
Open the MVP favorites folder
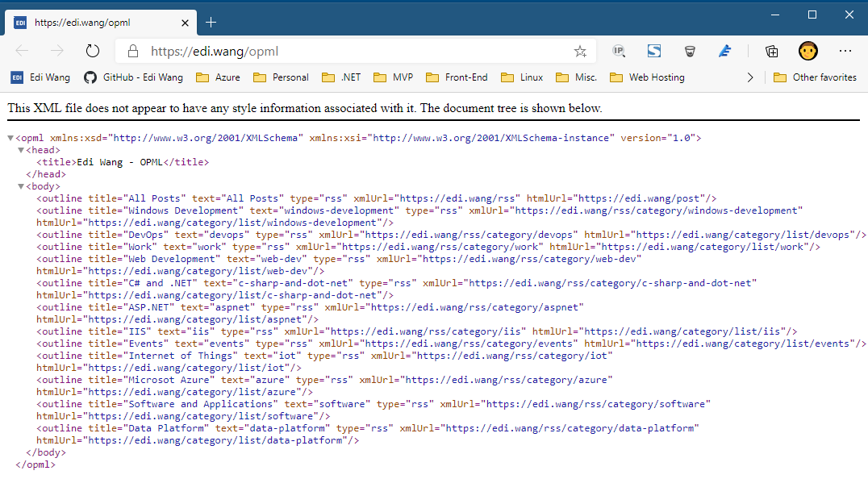(394, 77)
